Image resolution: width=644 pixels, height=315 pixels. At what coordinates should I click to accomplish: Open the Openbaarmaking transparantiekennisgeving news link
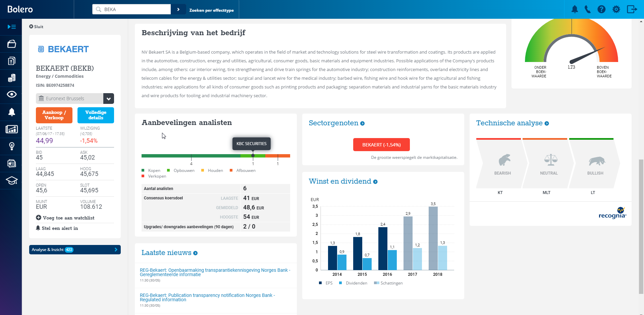pos(215,272)
